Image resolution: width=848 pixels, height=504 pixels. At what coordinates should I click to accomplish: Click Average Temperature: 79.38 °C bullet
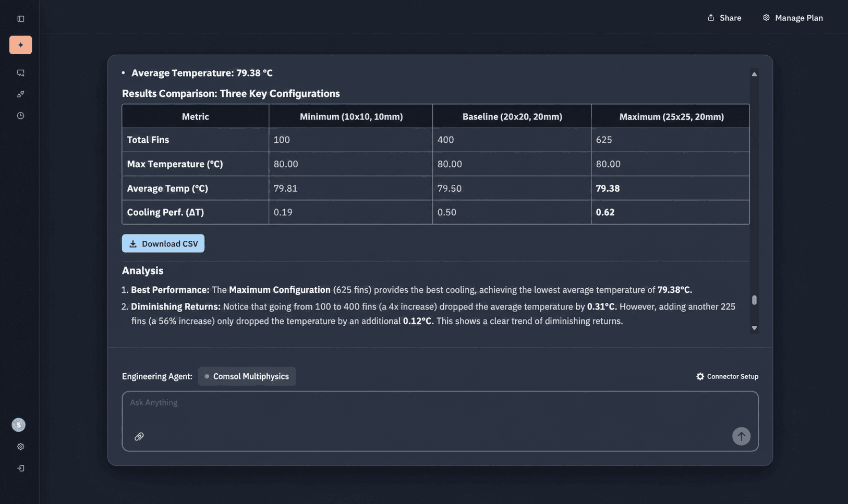pyautogui.click(x=202, y=73)
